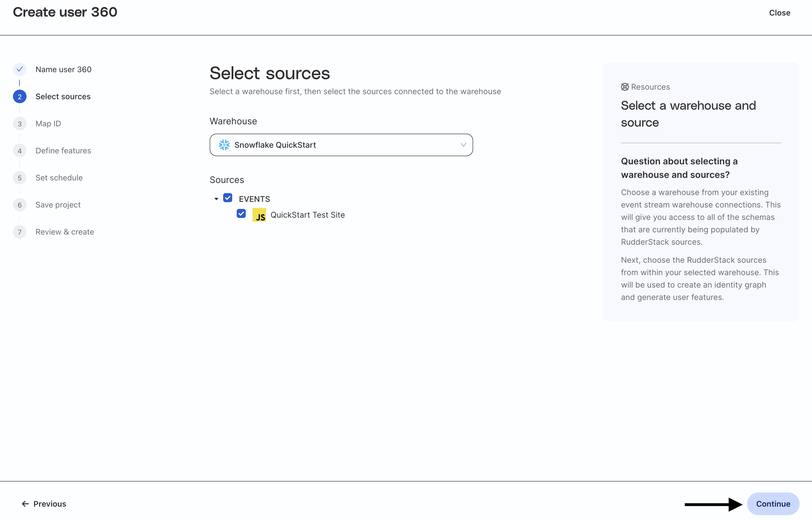812x521 pixels.
Task: Click the step 5 circle for Set schedule
Action: pos(20,178)
